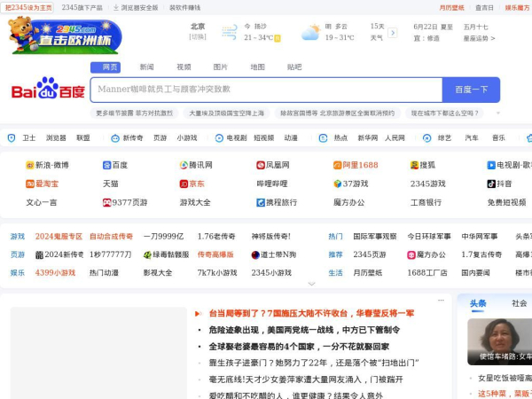Click the shield icon next to 卫士

[12, 138]
